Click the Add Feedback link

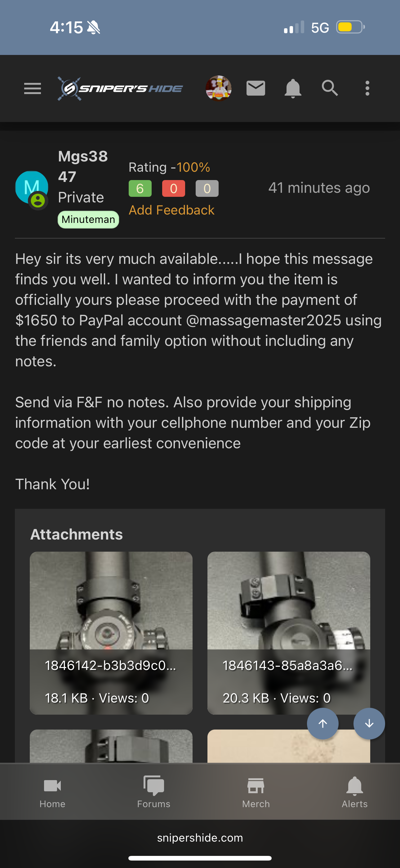171,210
